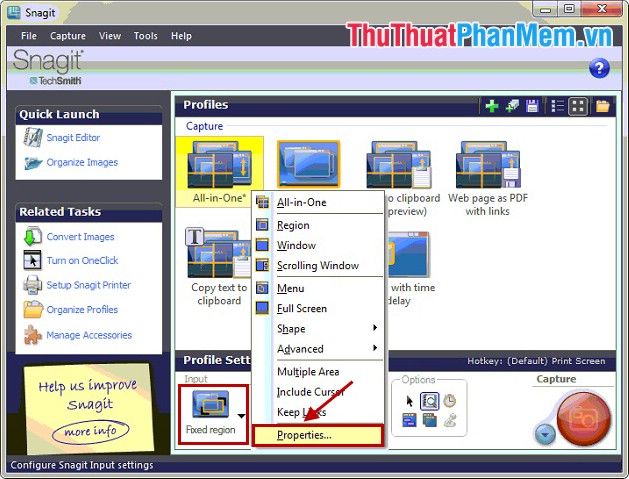The height and width of the screenshot is (479, 629).
Task: Choose Scrolling Window input option
Action: pyautogui.click(x=319, y=266)
